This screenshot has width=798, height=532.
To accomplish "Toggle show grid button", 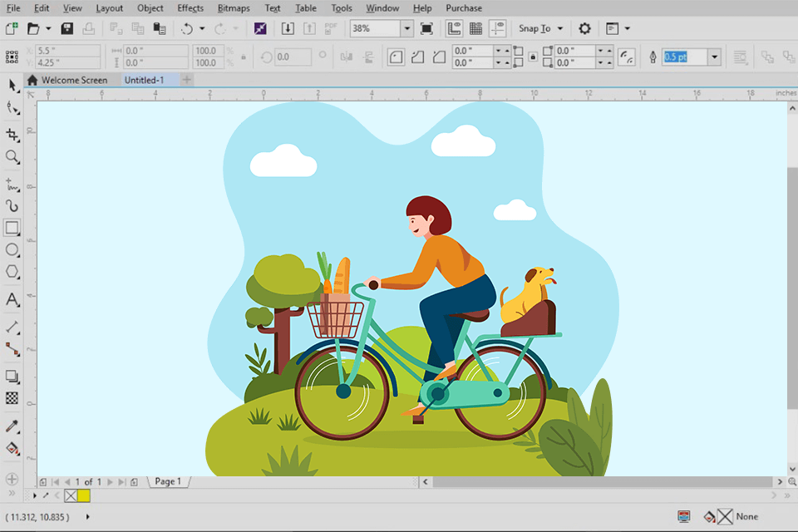I will click(x=475, y=28).
